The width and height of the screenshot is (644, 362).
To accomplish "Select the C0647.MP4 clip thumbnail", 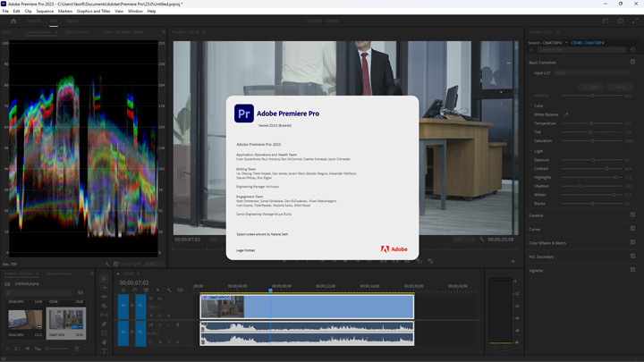I will coord(66,319).
